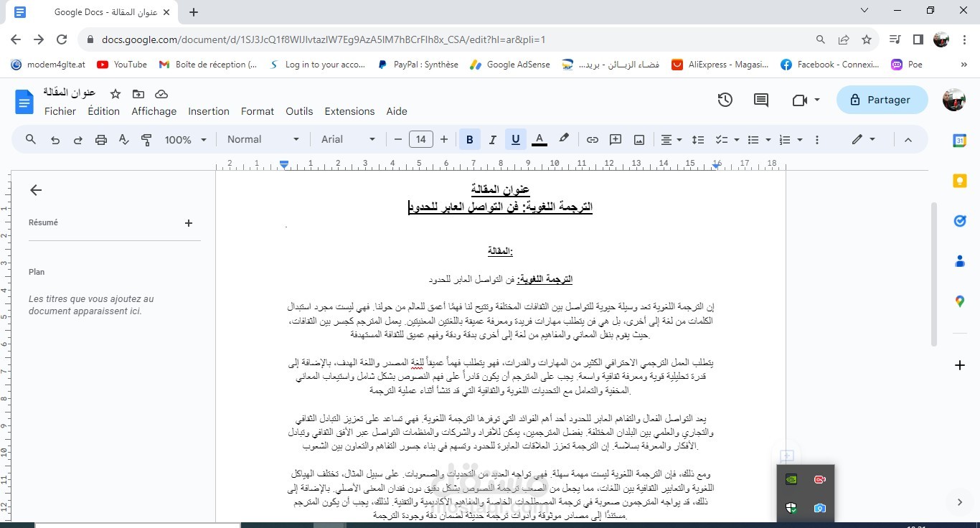This screenshot has height=528, width=980.
Task: Open version history clock icon
Action: pyautogui.click(x=725, y=100)
